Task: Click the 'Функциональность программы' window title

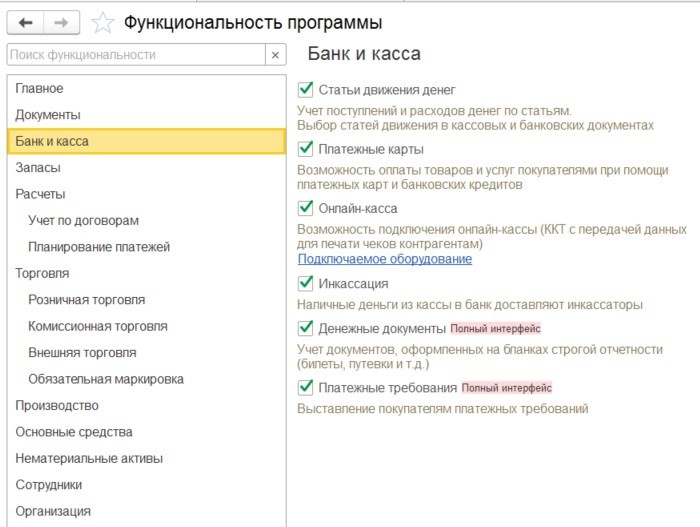Action: click(x=253, y=22)
